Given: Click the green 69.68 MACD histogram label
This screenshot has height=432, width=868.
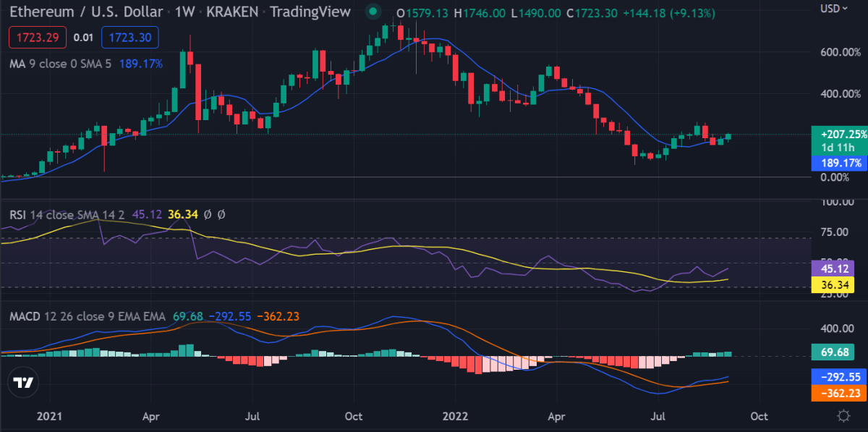Looking at the screenshot, I should tap(833, 352).
